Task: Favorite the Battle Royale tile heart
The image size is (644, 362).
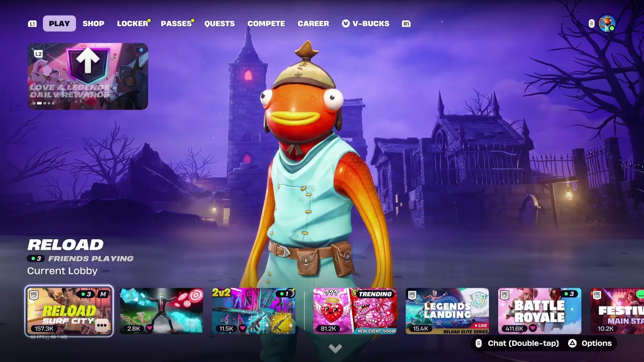Action: coord(533,329)
